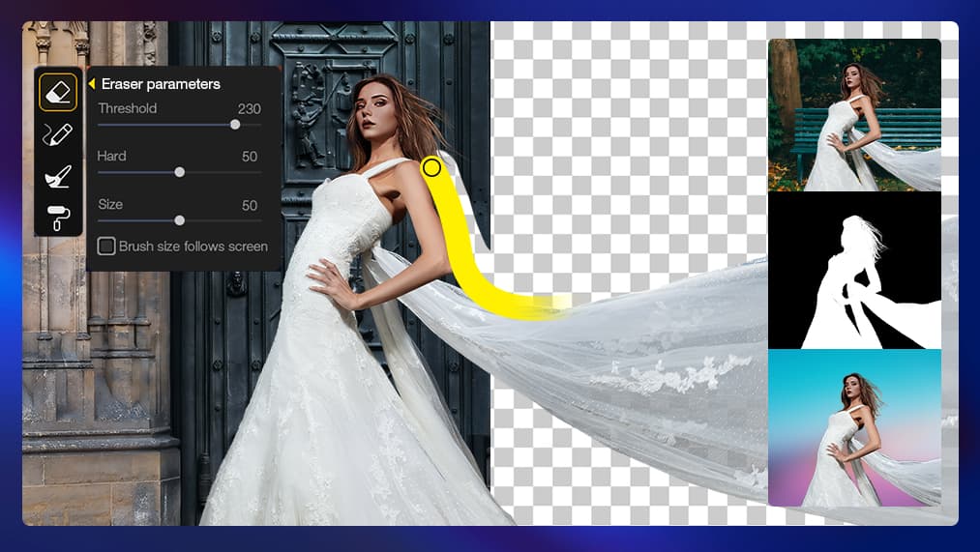The image size is (980, 552).
Task: Click the Size value 50
Action: pos(250,205)
